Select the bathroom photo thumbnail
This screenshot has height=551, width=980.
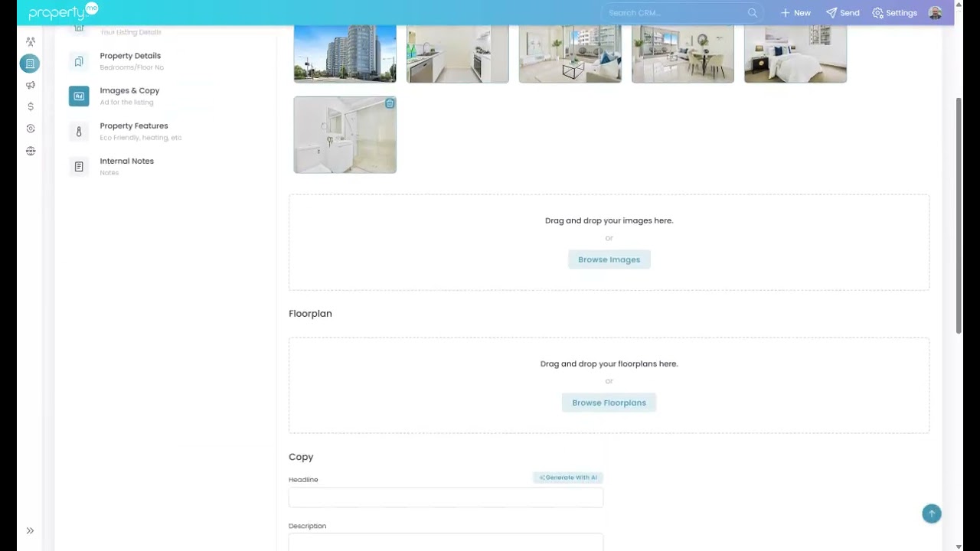[x=345, y=135]
